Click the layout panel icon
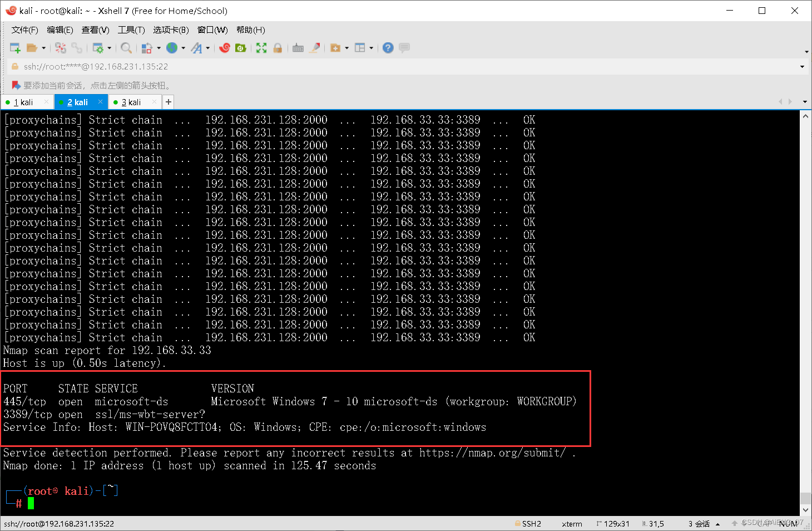This screenshot has width=812, height=531. tap(360, 48)
